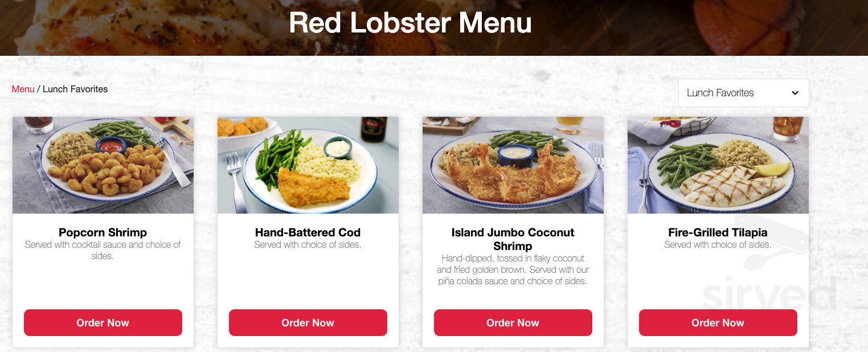The width and height of the screenshot is (868, 352).
Task: Select the Island Jumbo Coconut Shrimp title
Action: coord(513,239)
